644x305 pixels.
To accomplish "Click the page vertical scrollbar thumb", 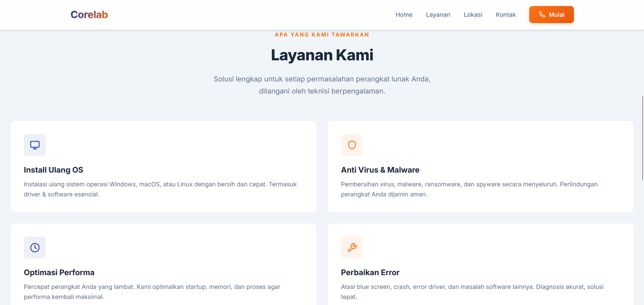I will coord(643,138).
